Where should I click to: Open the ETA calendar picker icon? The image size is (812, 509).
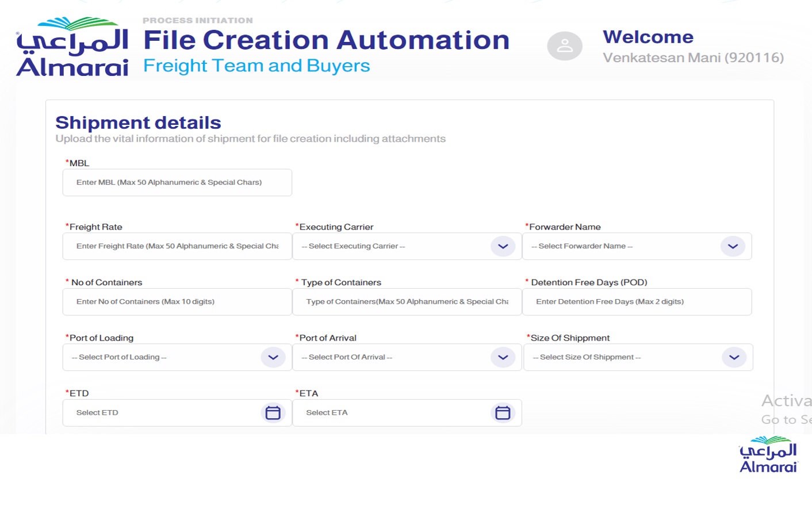503,413
